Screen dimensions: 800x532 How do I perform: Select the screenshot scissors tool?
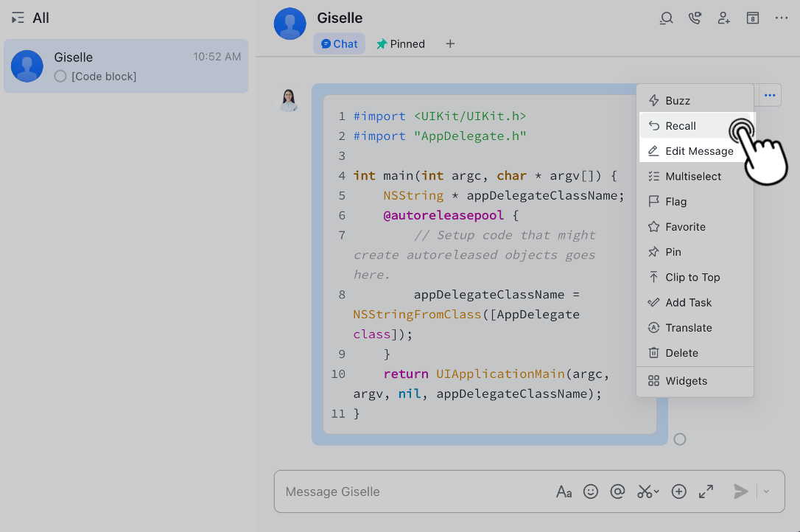tap(643, 491)
